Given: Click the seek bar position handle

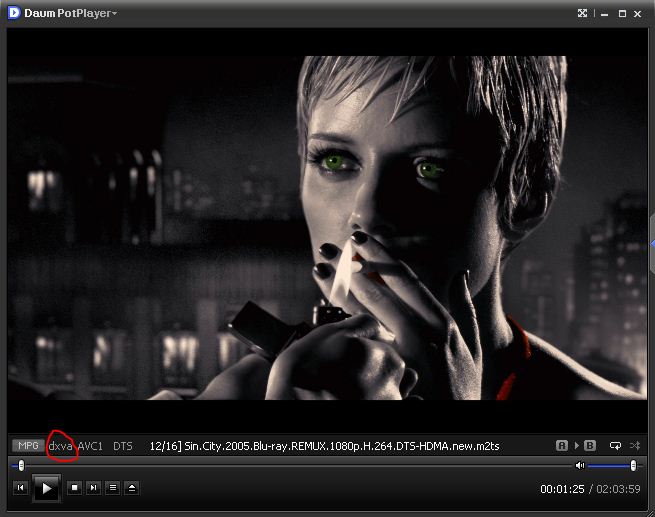Looking at the screenshot, I should click(x=21, y=465).
